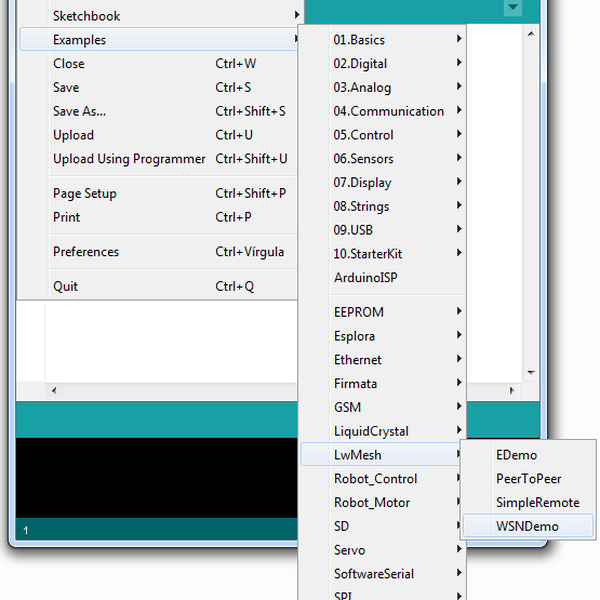
Task: Click Print in the File menu
Action: [67, 217]
